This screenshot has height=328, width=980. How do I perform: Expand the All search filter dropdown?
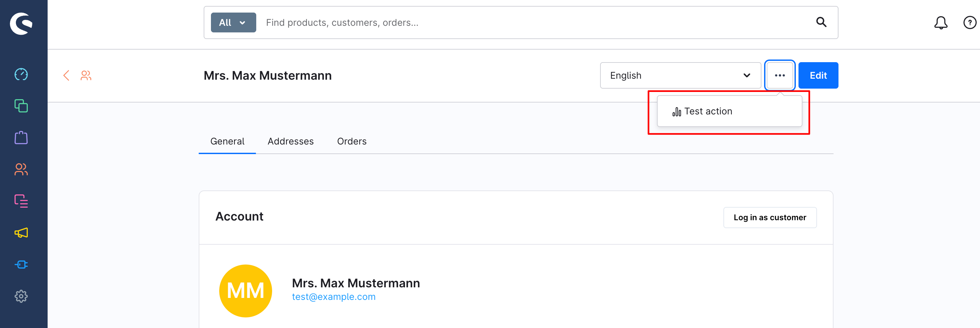(233, 22)
